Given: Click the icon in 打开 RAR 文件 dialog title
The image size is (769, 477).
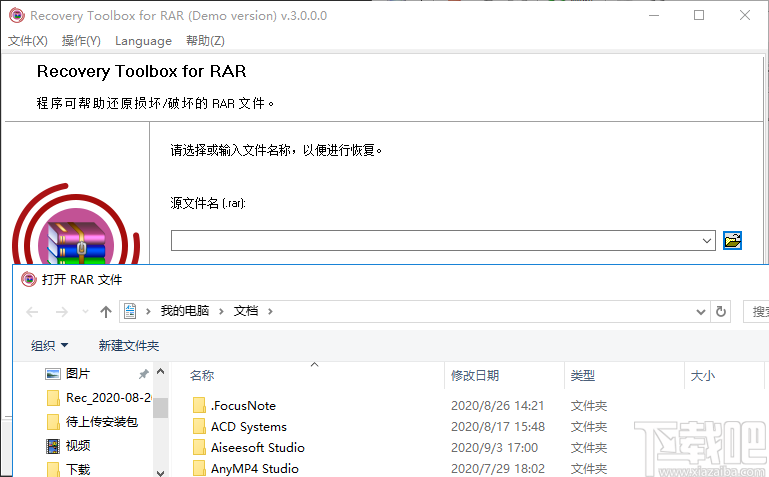Looking at the screenshot, I should click(x=29, y=279).
